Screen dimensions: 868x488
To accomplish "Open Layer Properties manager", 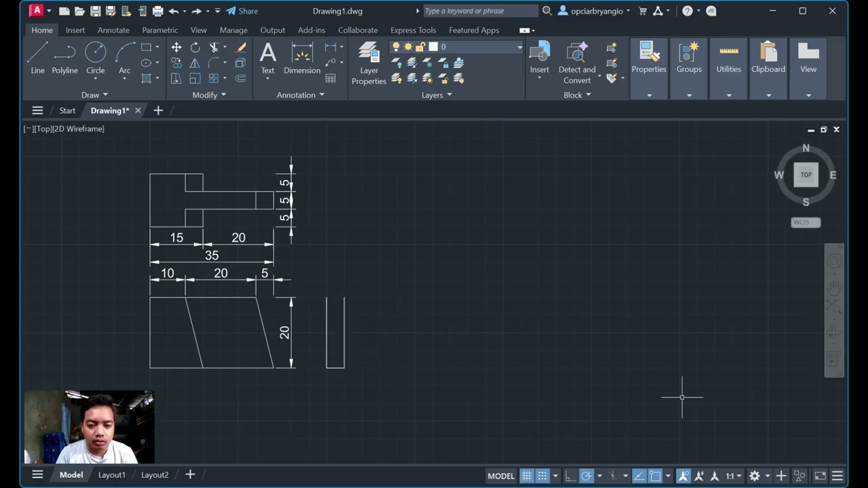I will (369, 63).
